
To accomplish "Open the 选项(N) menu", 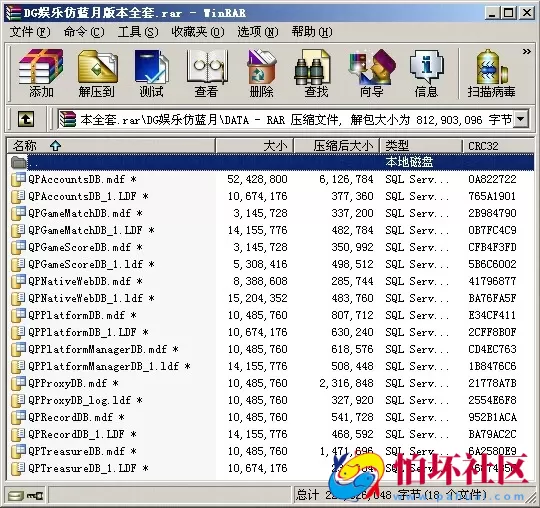I will pos(258,32).
